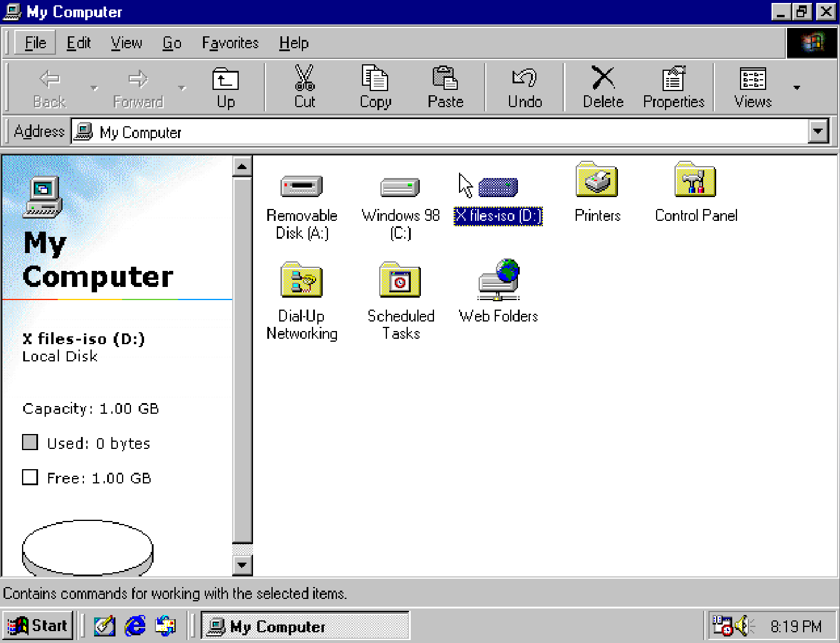Viewport: 840px width, 643px height.
Task: Open Properties from the toolbar
Action: tap(673, 88)
